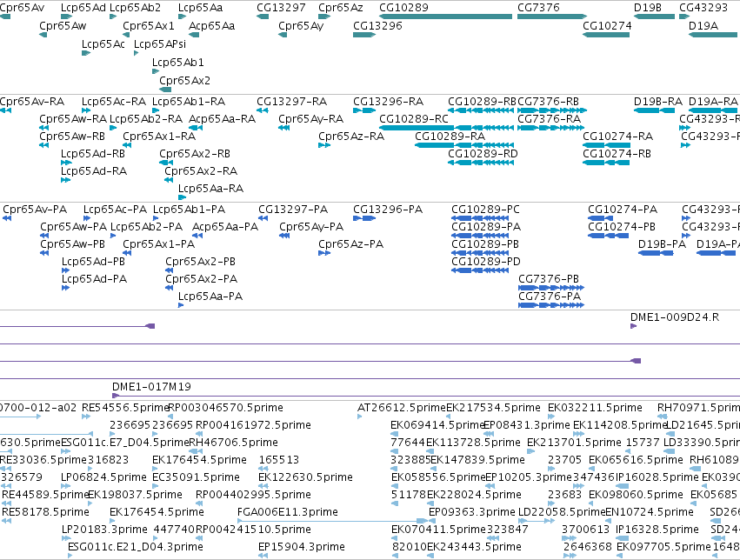Select BAC clone DME1-017M19
Image resolution: width=740 pixels, height=560 pixels.
(x=151, y=387)
